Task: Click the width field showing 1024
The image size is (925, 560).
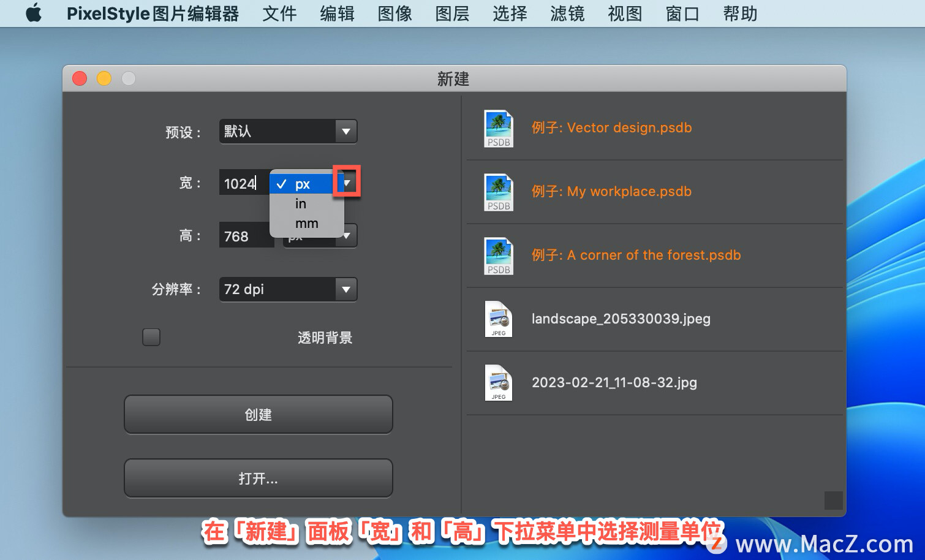Action: coord(244,183)
